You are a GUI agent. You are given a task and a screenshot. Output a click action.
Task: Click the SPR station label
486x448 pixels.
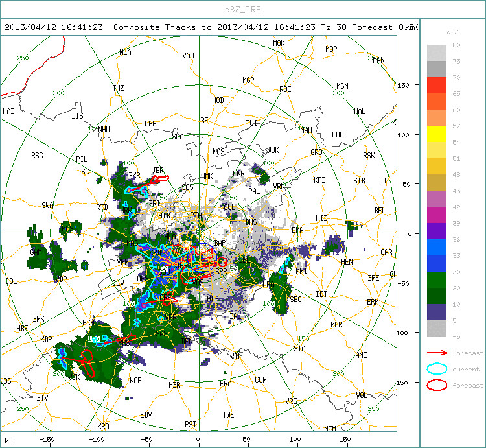(221, 271)
